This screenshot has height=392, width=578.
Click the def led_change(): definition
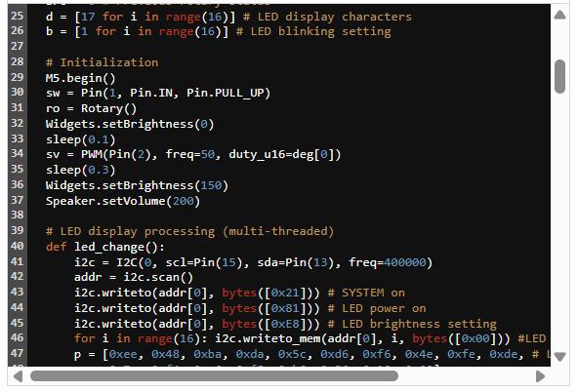click(x=105, y=247)
